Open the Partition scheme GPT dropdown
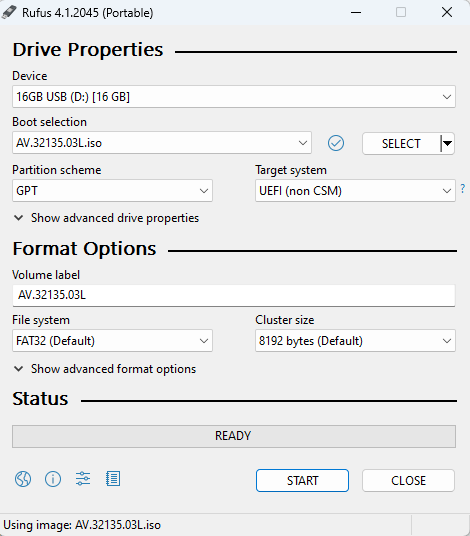Viewport: 470px width, 536px height. click(112, 191)
